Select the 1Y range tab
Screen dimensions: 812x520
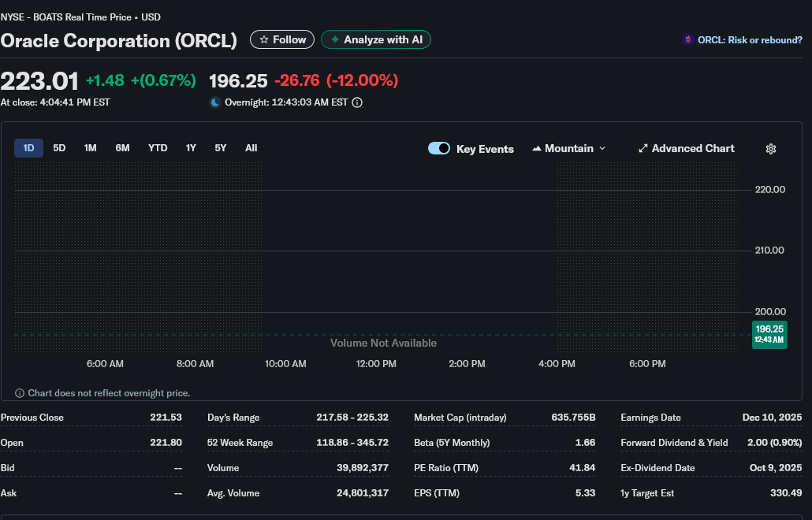click(x=191, y=148)
